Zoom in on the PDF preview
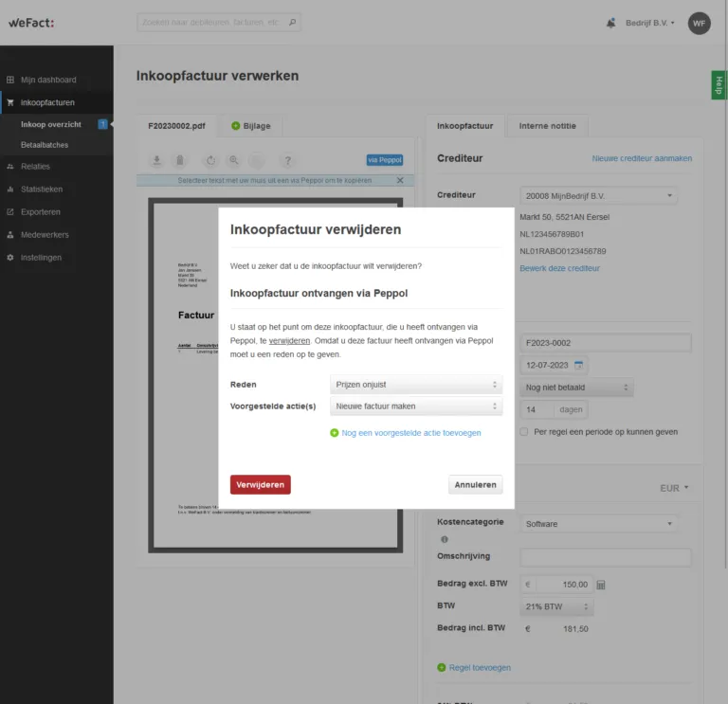 (x=234, y=160)
